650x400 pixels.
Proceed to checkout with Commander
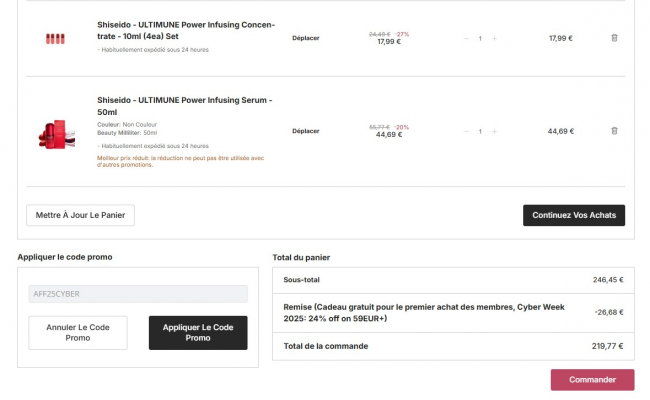[592, 380]
